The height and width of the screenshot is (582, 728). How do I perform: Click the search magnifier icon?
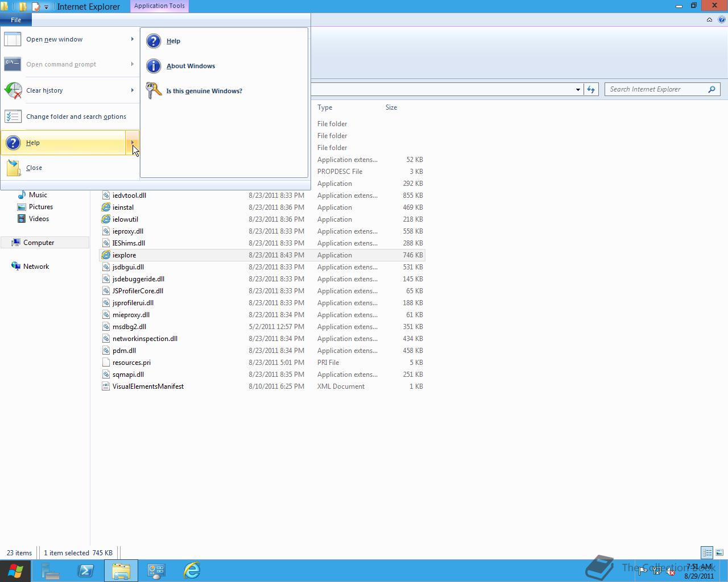(712, 89)
